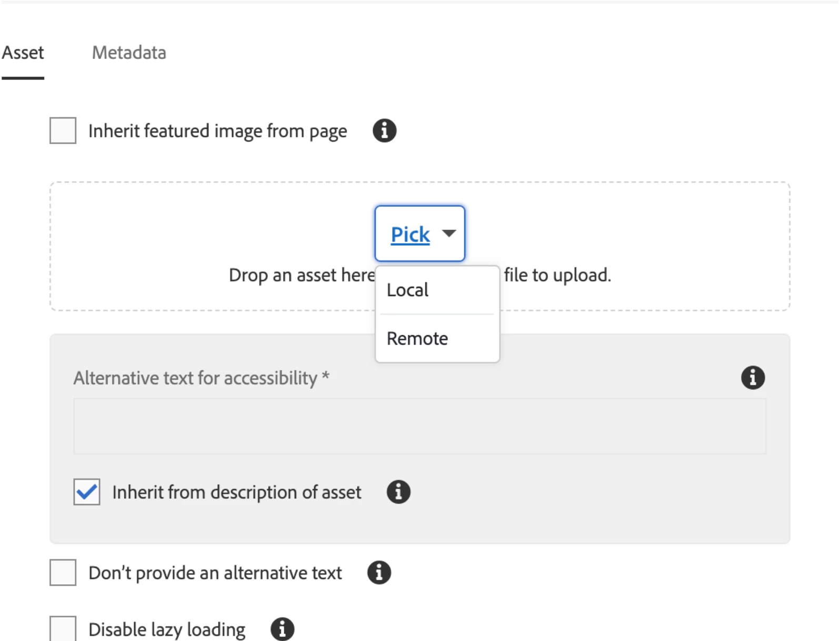Image resolution: width=840 pixels, height=641 pixels.
Task: Click the arrow next to Pick
Action: point(449,233)
